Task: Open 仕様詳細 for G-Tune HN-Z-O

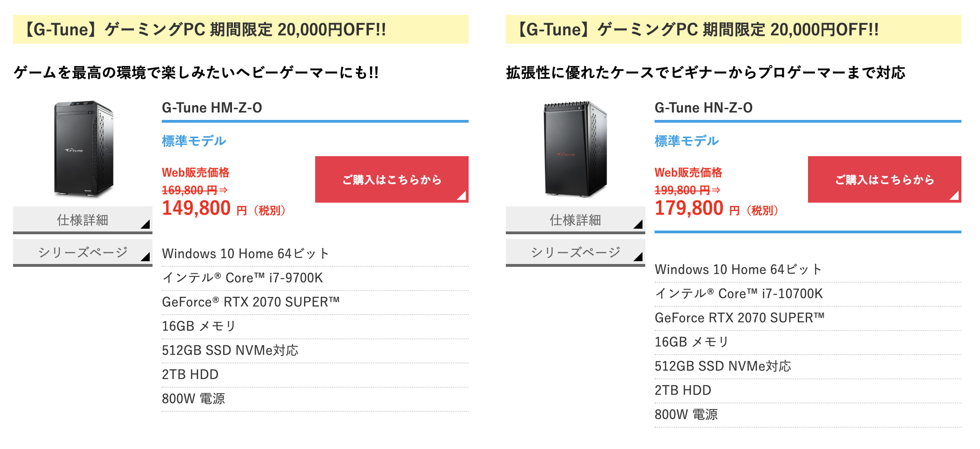Action: coord(575,220)
